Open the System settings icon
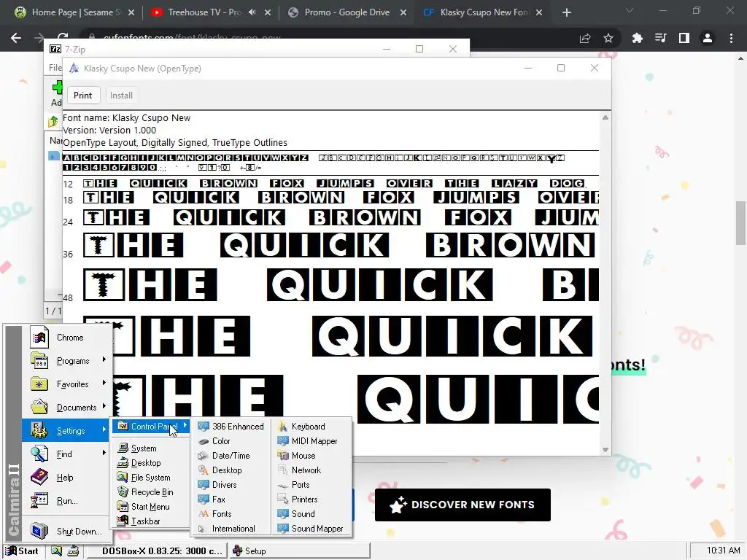 click(x=123, y=448)
